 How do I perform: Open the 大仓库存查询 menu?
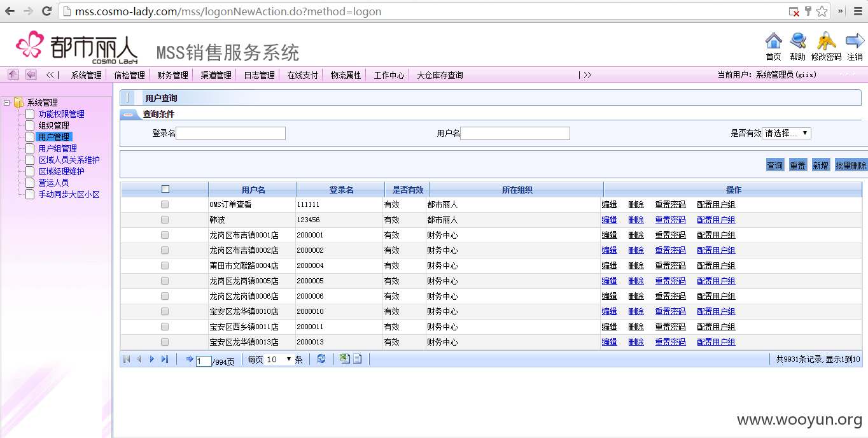coord(440,75)
